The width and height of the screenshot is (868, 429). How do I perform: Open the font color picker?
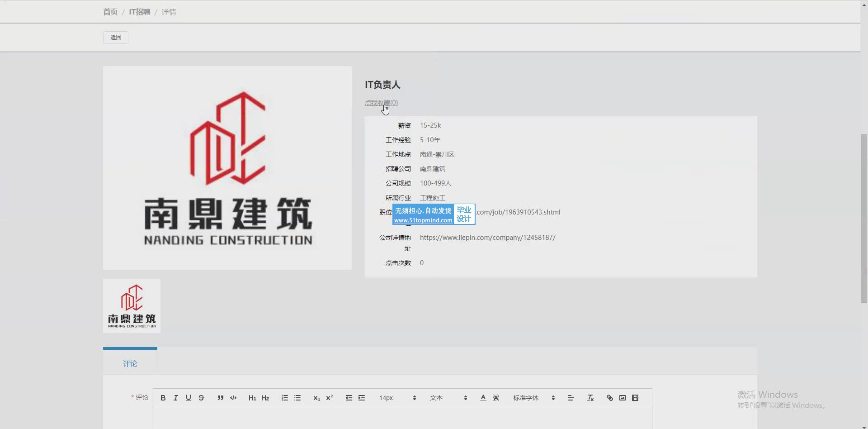(483, 398)
